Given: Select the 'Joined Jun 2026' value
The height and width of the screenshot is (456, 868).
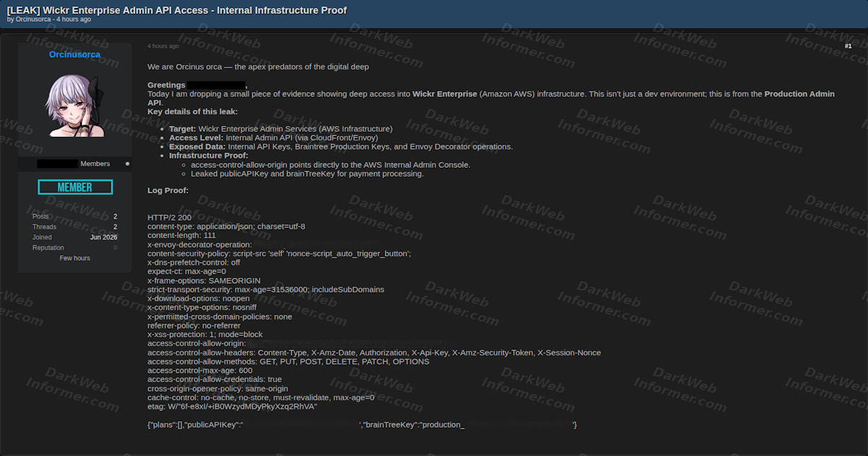Looking at the screenshot, I should point(103,237).
